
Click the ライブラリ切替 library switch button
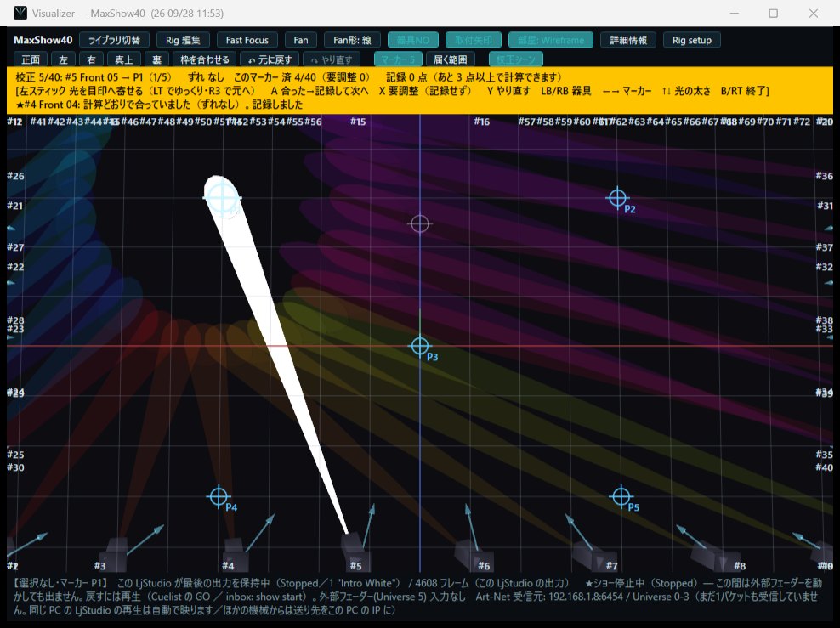tap(114, 40)
